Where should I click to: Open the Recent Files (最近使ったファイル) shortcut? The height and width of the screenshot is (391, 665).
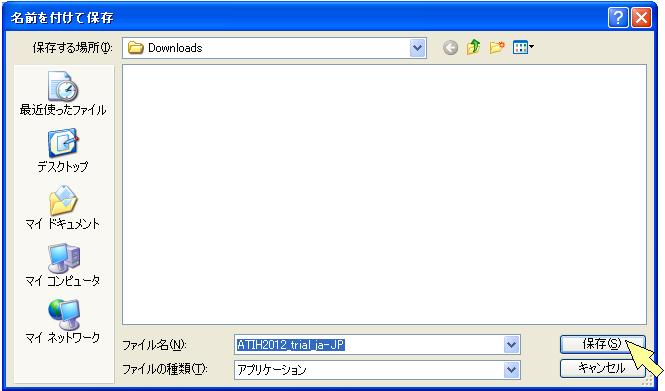[63, 94]
